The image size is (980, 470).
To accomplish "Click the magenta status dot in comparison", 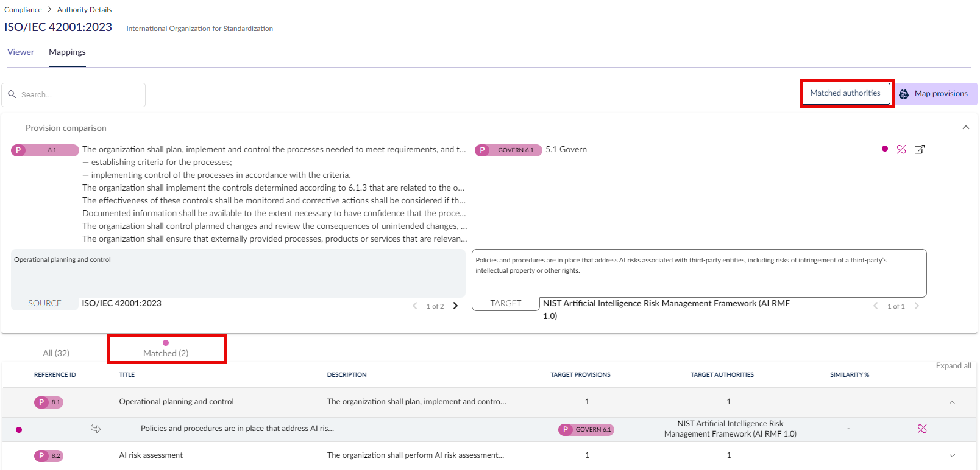I will (x=885, y=149).
